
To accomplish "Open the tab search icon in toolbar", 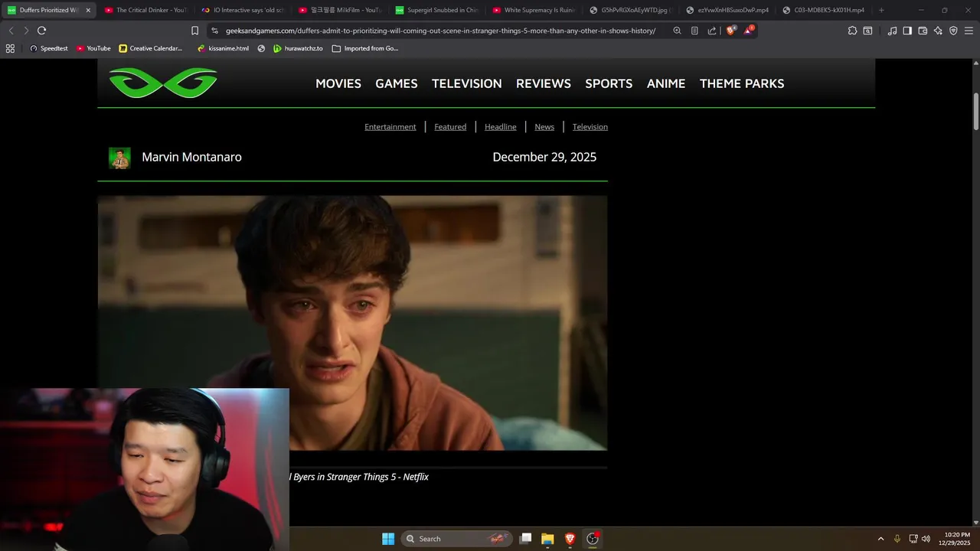I will (x=867, y=31).
